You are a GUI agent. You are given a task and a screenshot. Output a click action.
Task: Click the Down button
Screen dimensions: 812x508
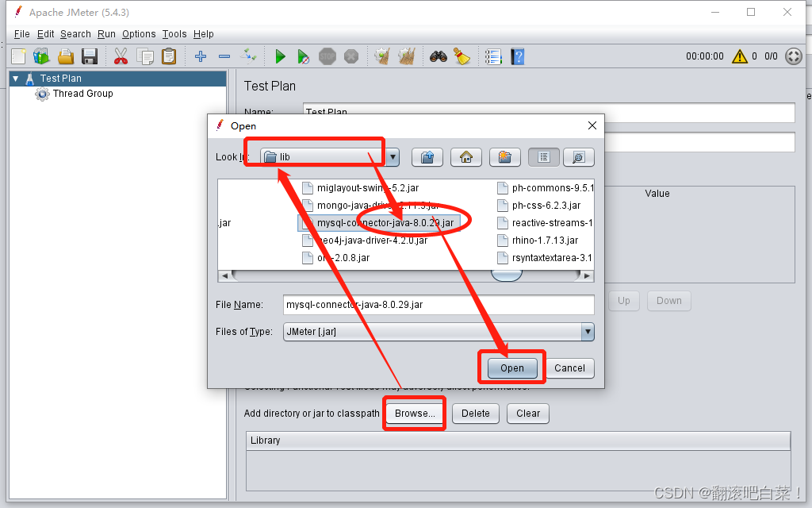click(669, 301)
